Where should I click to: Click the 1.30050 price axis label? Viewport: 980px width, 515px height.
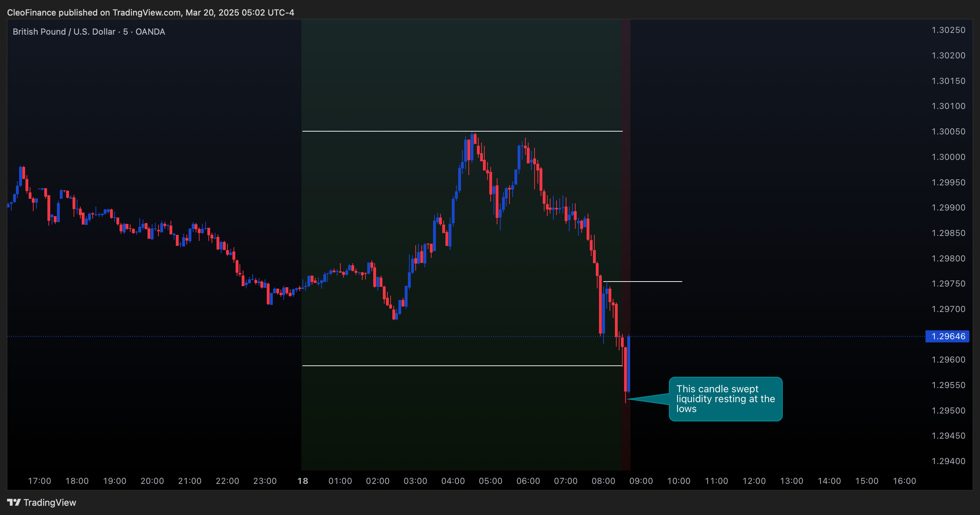[949, 132]
